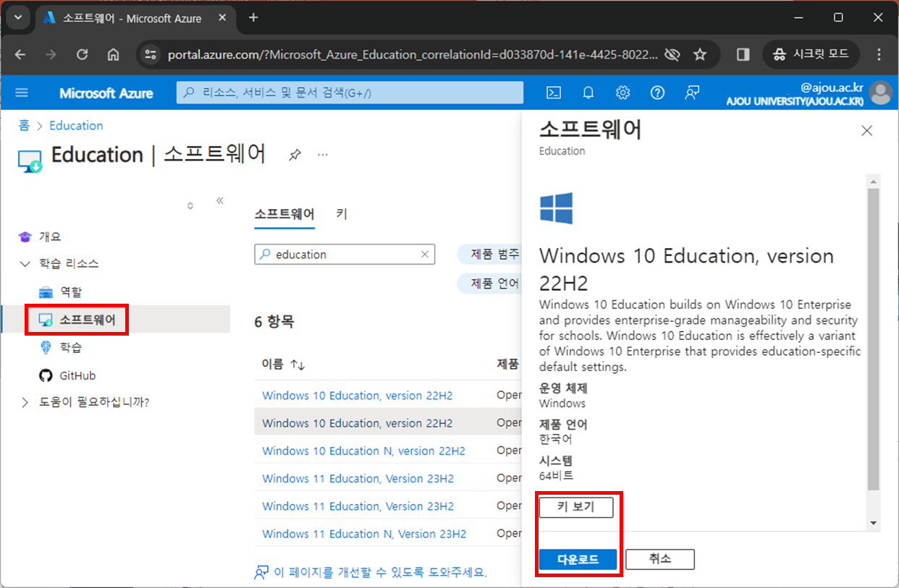Open Windows 11 Education N, Version 23H2
This screenshot has width=899, height=588.
pos(364,534)
